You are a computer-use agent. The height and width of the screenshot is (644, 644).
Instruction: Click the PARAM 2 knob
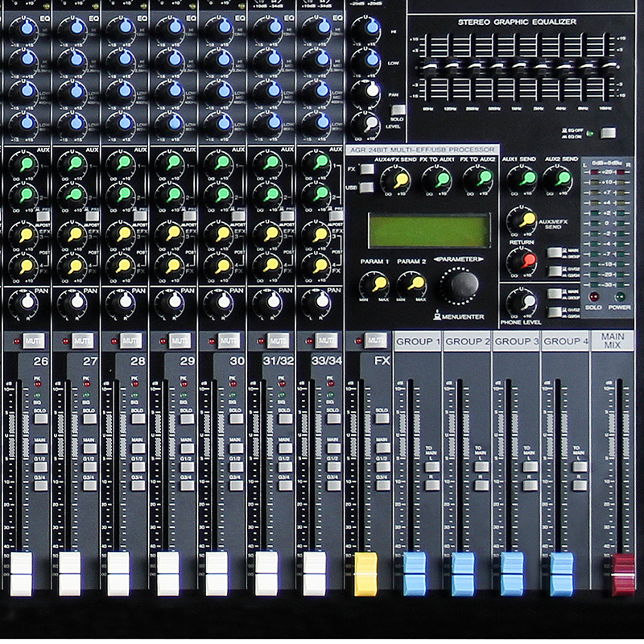(414, 283)
